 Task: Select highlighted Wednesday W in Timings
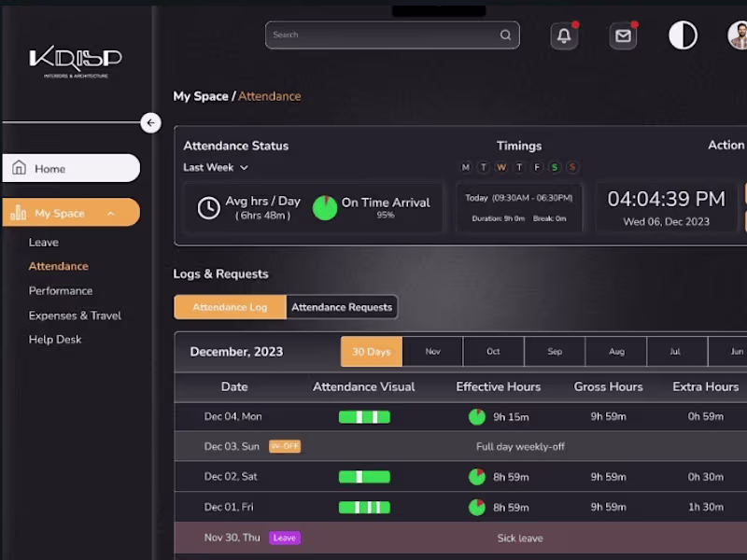(501, 167)
